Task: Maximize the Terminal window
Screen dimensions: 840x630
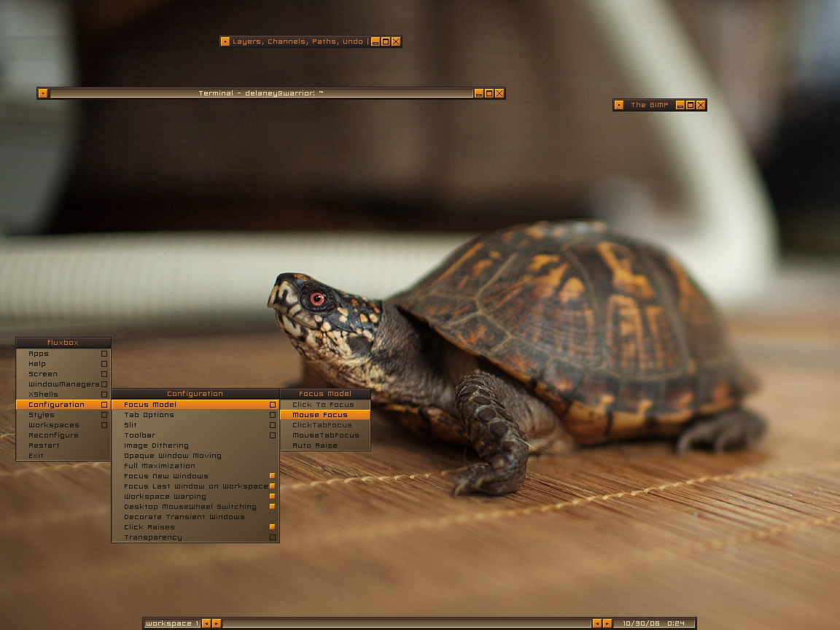Action: coord(489,93)
